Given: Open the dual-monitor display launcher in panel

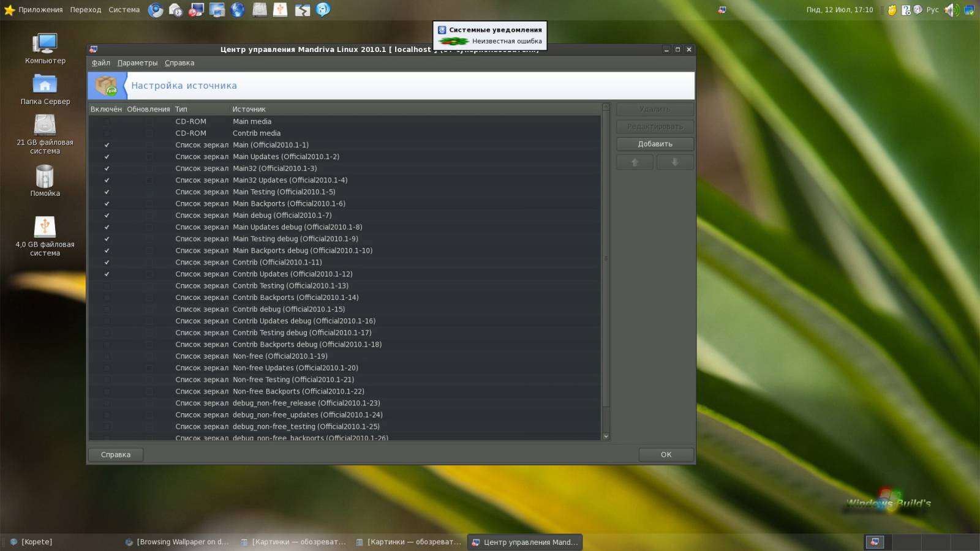Looking at the screenshot, I should coord(217,10).
